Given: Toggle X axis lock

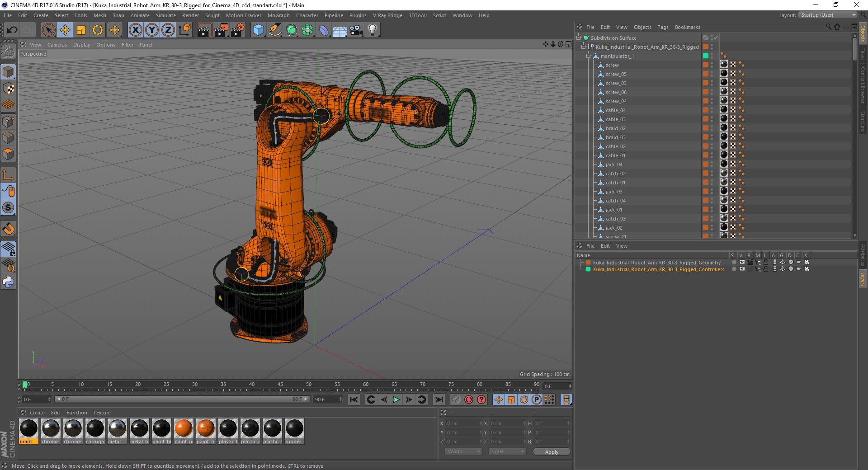Looking at the screenshot, I should point(135,30).
